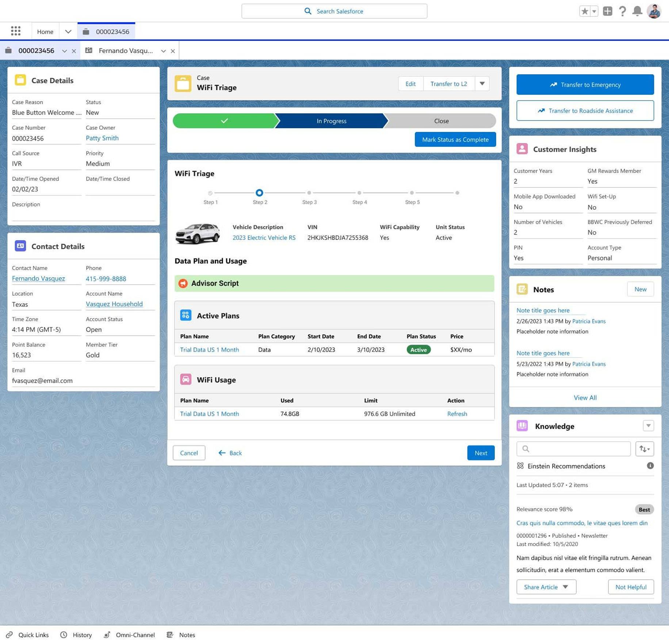This screenshot has height=644, width=669.
Task: Click the Case WiFi Triage header icon
Action: (183, 83)
